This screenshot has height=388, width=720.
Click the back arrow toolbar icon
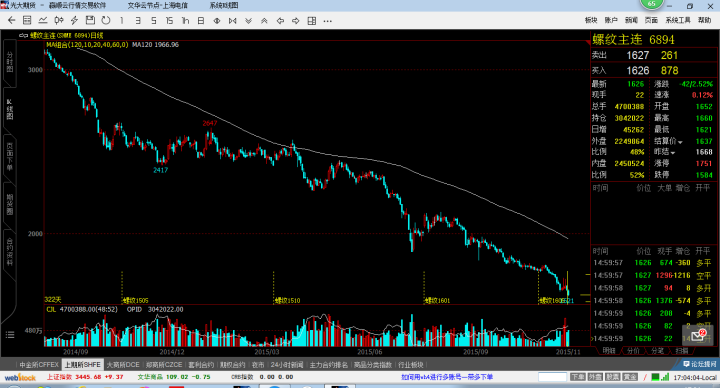click(12, 20)
